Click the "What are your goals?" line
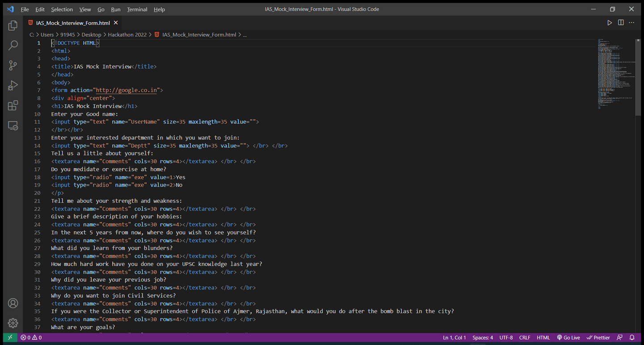644x345 pixels. [83, 328]
